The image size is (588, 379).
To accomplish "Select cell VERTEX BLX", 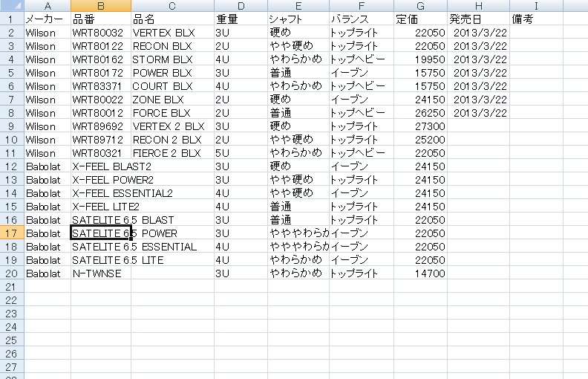I will point(172,32).
